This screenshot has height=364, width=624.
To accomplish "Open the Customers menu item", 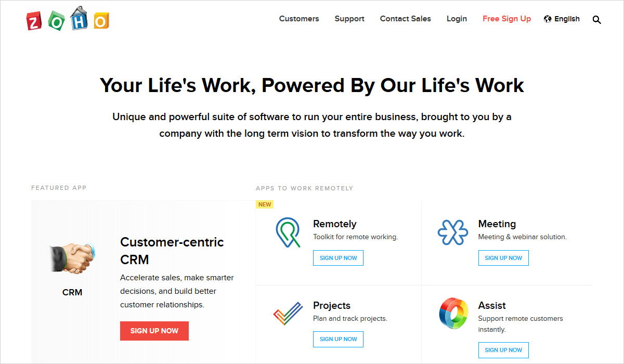I will [x=299, y=19].
